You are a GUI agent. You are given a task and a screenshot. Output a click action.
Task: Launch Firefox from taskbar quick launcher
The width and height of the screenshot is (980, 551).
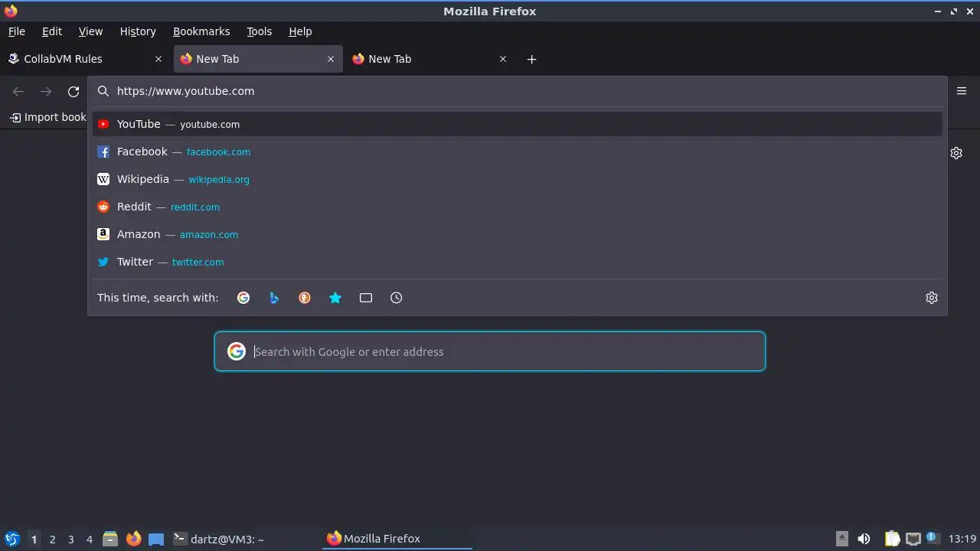point(133,539)
